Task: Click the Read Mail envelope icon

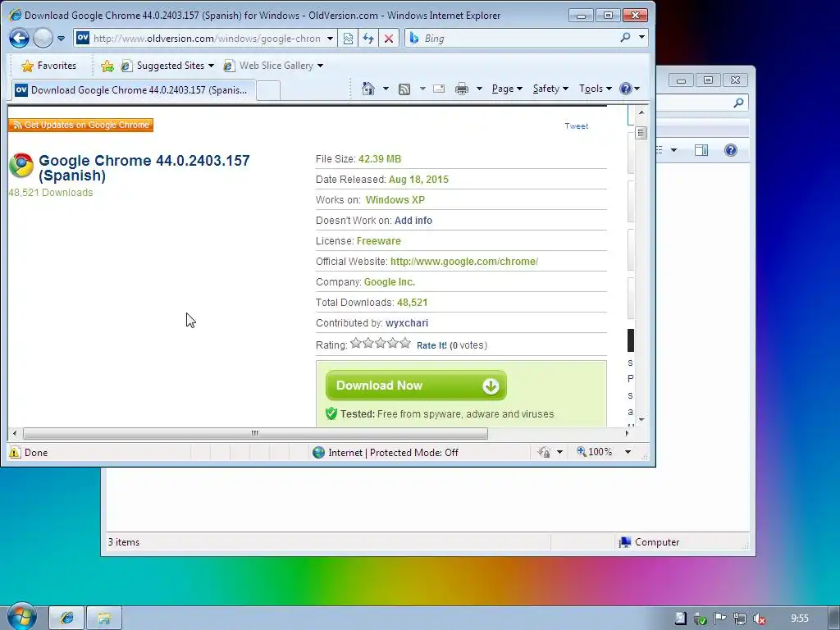Action: pyautogui.click(x=440, y=89)
